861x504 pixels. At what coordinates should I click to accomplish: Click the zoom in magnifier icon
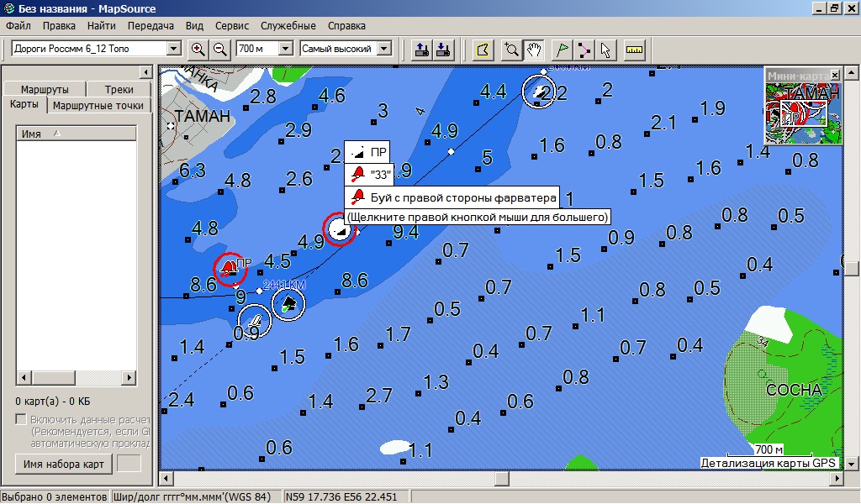point(198,50)
